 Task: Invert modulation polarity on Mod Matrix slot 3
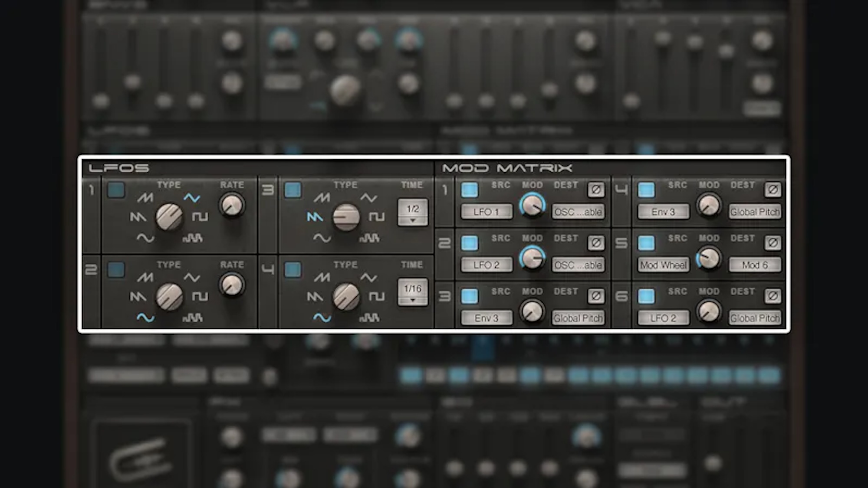pyautogui.click(x=596, y=296)
